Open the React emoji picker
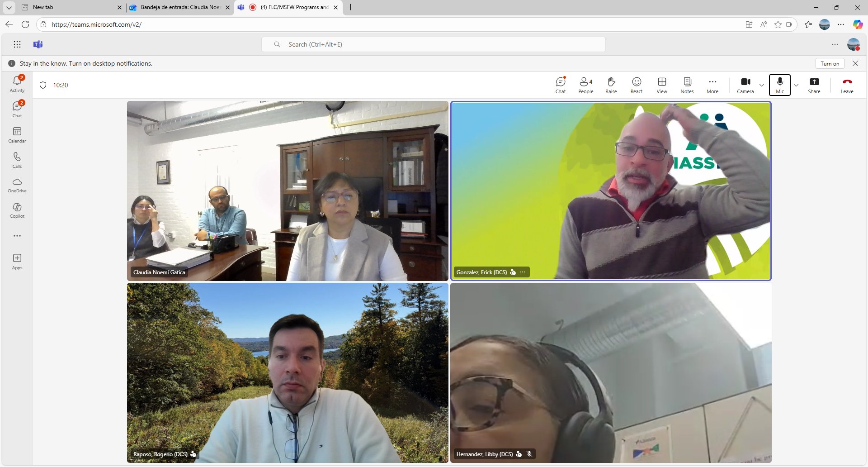The width and height of the screenshot is (868, 467). 636,85
